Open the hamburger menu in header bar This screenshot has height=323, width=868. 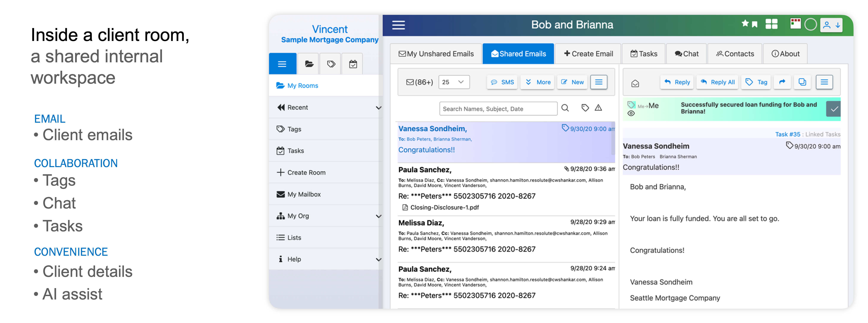click(398, 25)
